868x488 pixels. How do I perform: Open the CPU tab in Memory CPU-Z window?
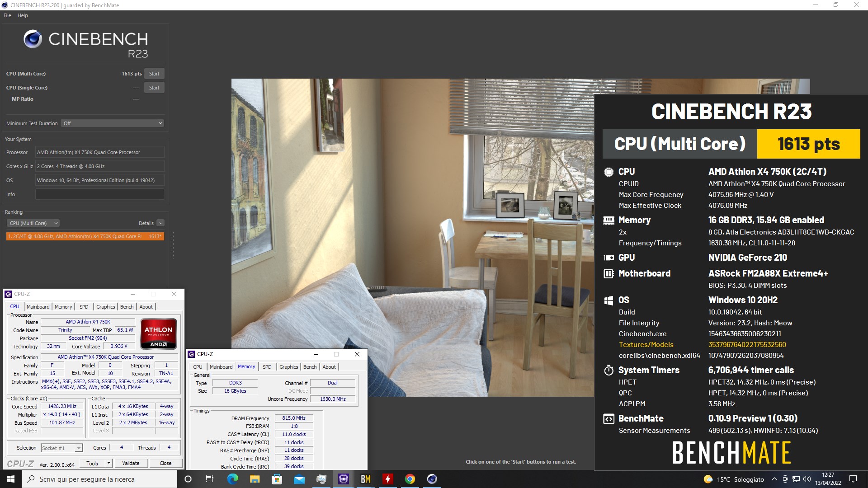click(x=198, y=367)
